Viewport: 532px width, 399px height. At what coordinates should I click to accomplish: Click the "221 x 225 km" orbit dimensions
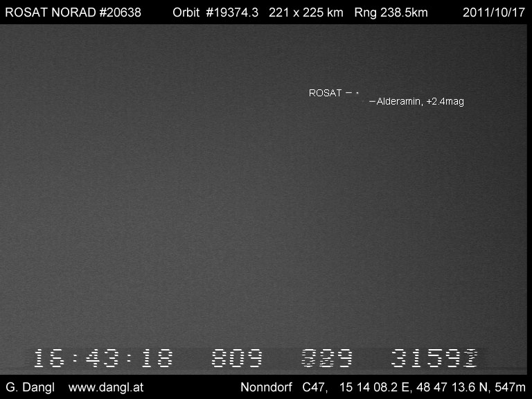tap(306, 12)
